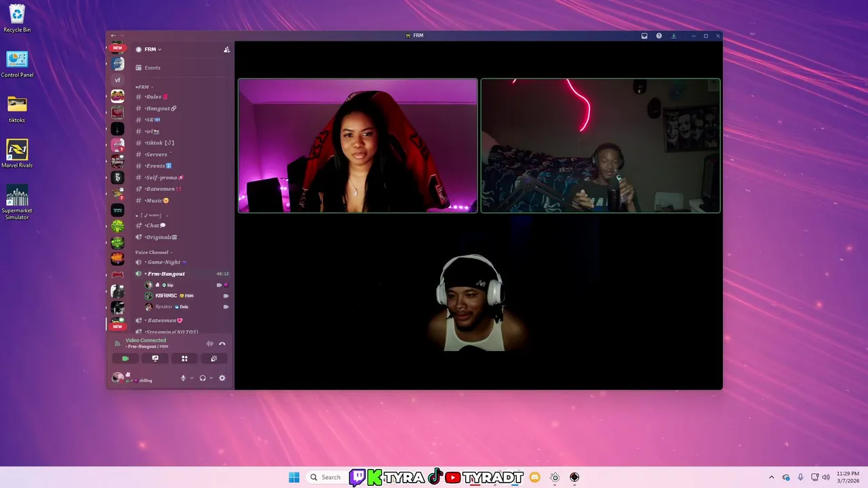
Task: Open the activities launcher button
Action: 184,359
